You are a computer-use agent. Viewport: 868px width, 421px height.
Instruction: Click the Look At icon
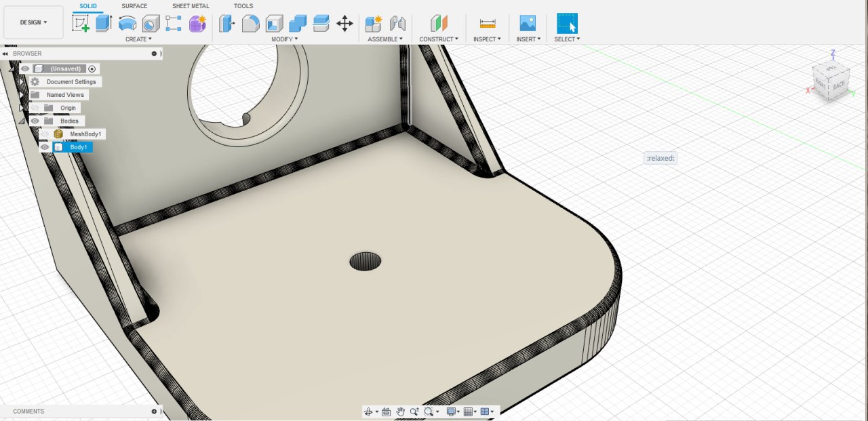coord(386,412)
